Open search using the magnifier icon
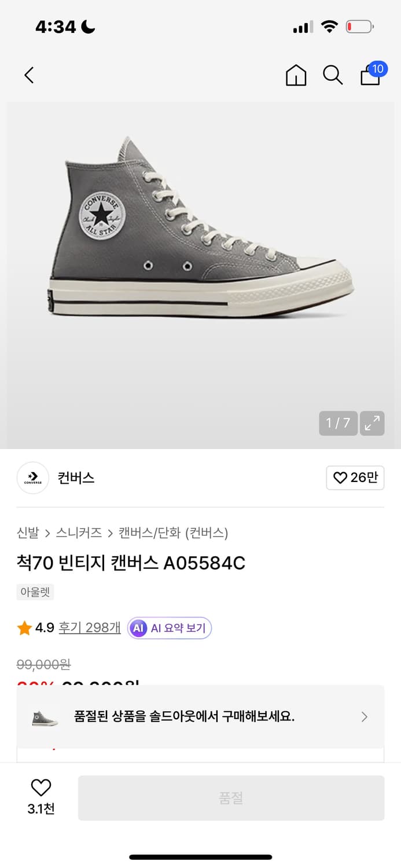 point(332,75)
